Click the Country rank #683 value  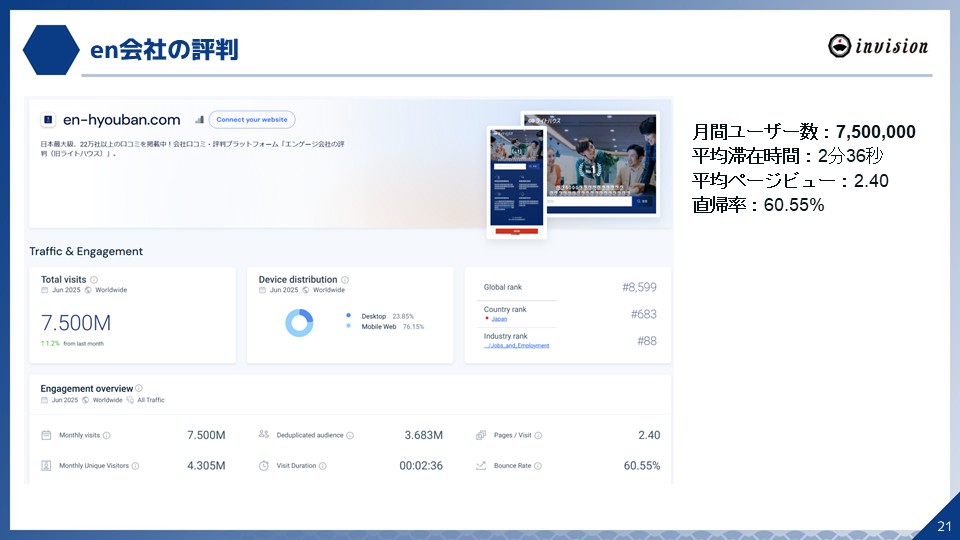(643, 314)
